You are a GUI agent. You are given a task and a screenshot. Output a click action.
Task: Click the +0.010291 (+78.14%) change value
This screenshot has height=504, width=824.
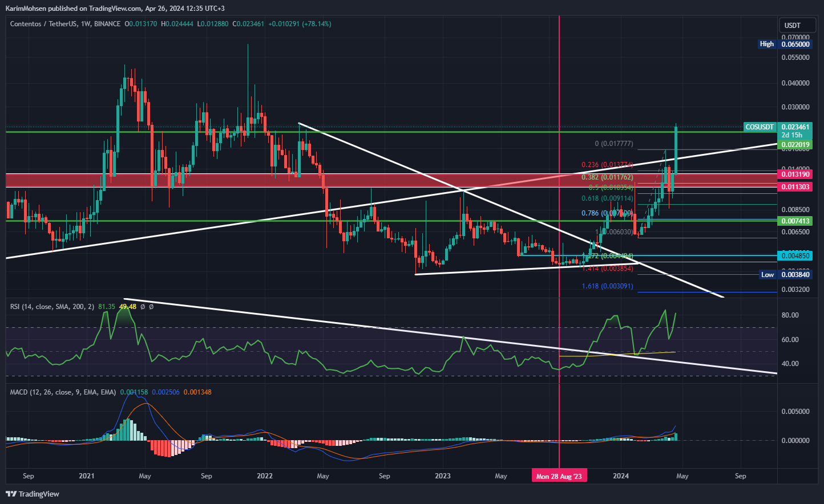coord(300,24)
